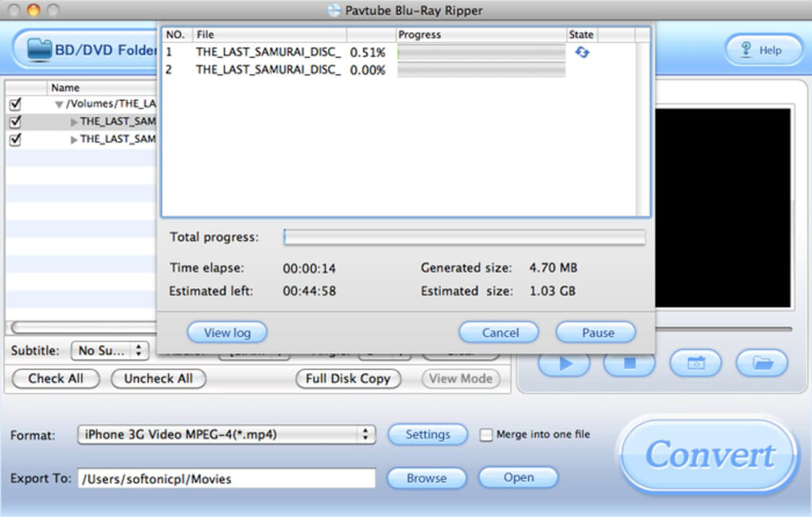Open the Help button
This screenshot has height=517, width=812.
[x=763, y=49]
